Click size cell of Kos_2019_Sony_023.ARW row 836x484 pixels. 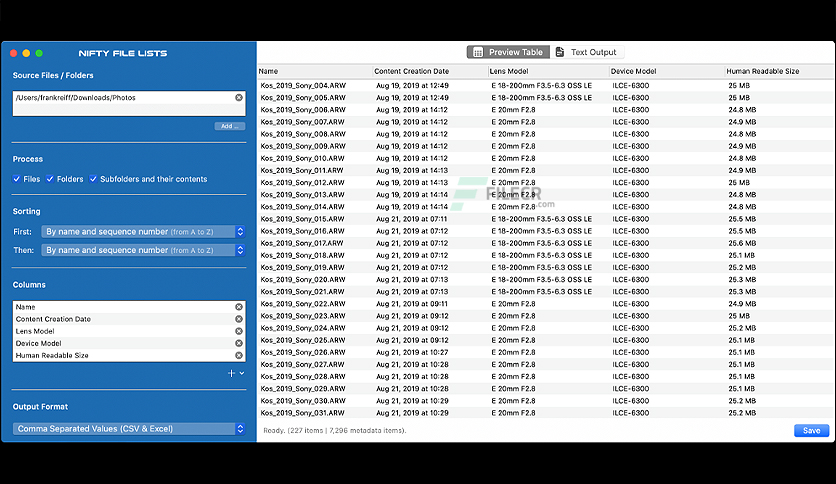click(739, 316)
